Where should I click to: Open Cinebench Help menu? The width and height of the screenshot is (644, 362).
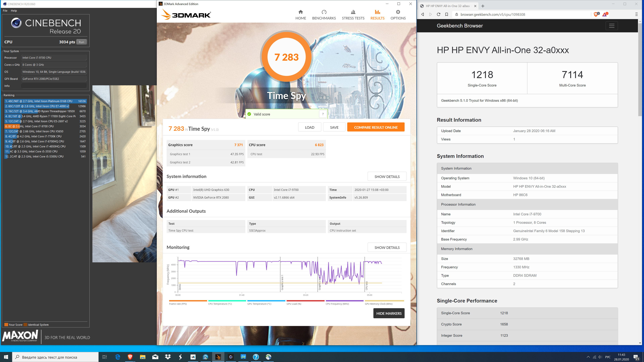coord(14,11)
